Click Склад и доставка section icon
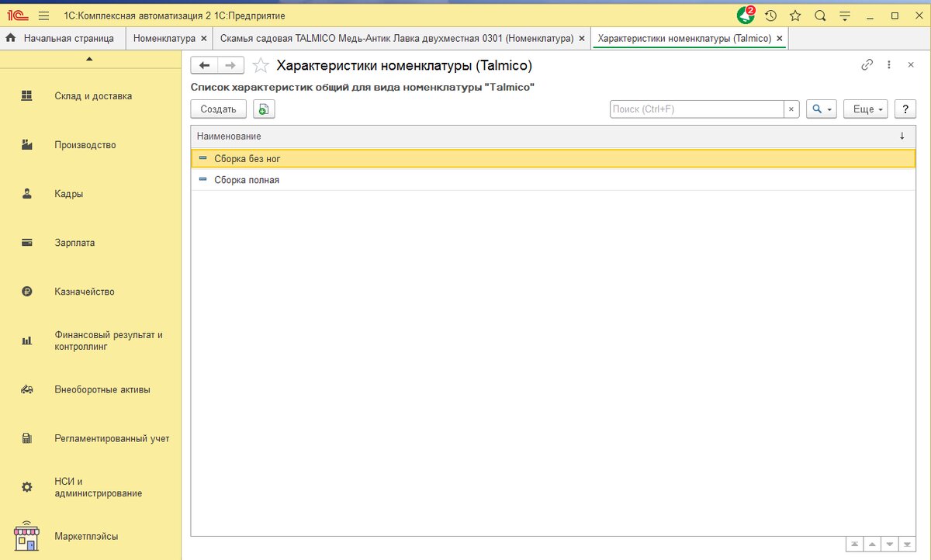 click(27, 95)
